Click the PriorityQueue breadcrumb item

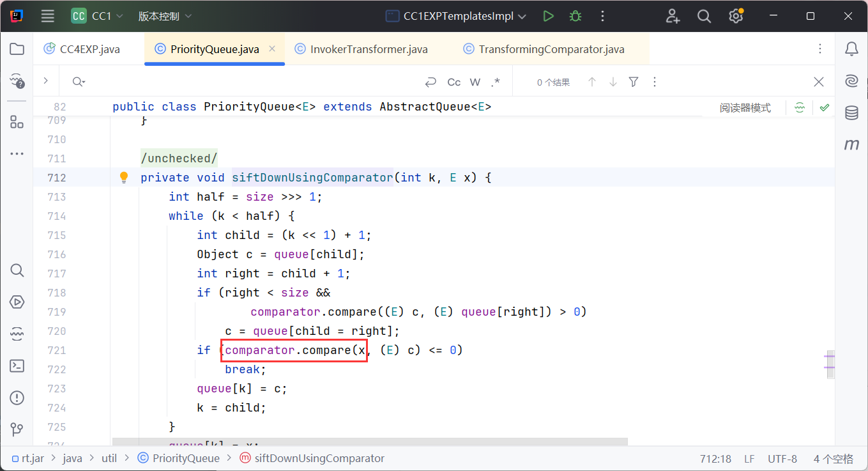pos(186,458)
